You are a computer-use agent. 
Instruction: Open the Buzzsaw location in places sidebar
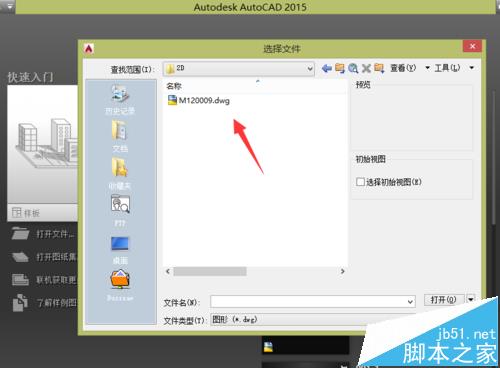click(120, 284)
